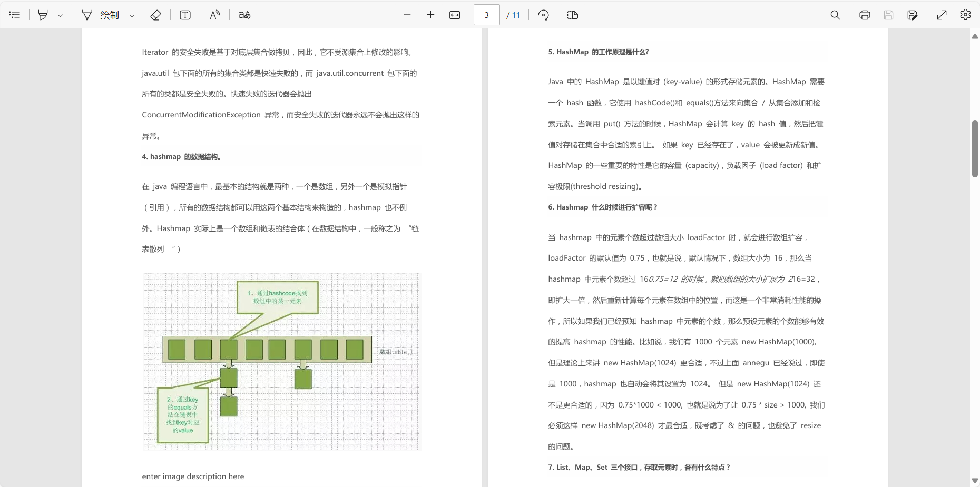Switch the page view layout
Image resolution: width=980 pixels, height=487 pixels.
tap(573, 15)
